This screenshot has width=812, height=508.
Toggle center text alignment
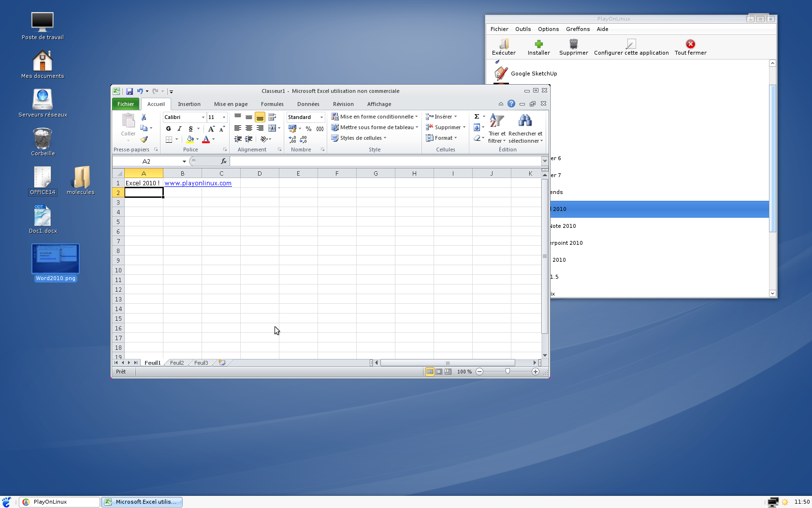[248, 128]
